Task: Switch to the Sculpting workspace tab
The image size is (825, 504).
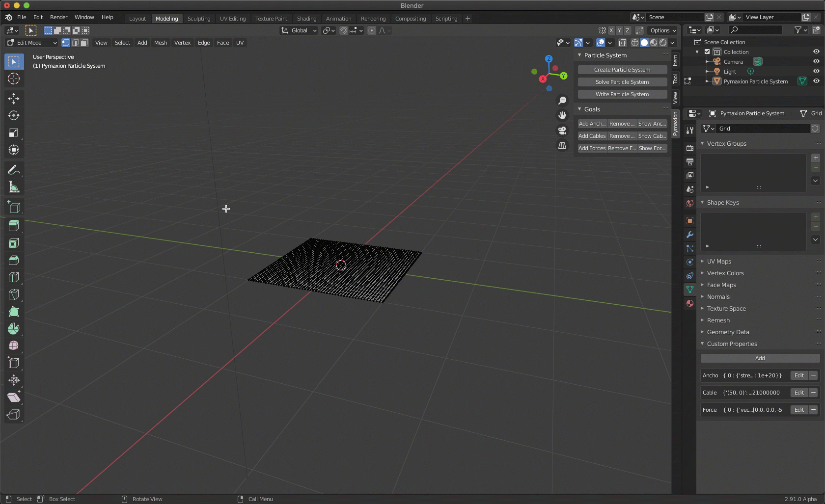Action: click(x=199, y=19)
